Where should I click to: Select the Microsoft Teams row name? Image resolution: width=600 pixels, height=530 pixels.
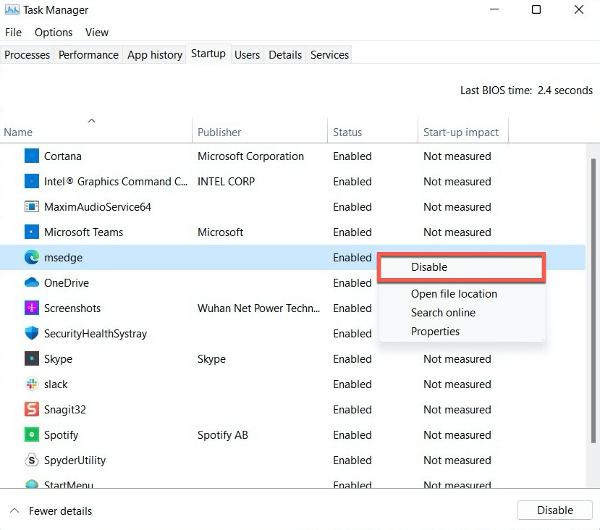(83, 232)
